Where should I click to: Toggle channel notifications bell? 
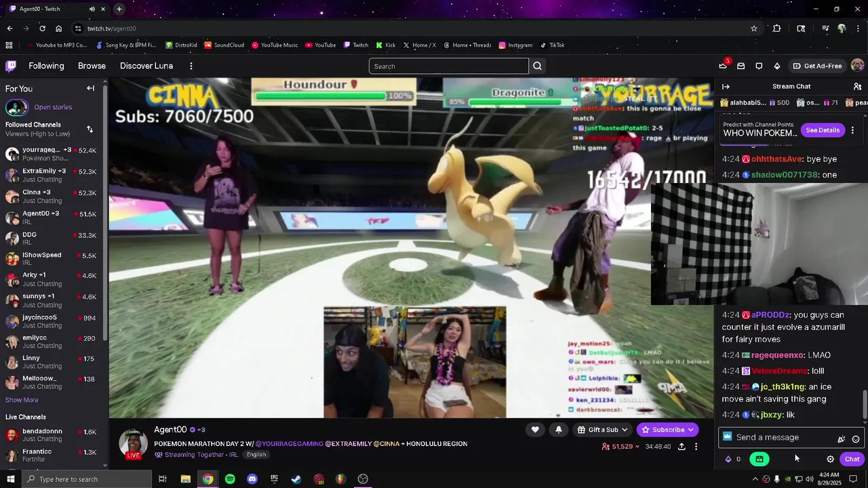click(558, 429)
